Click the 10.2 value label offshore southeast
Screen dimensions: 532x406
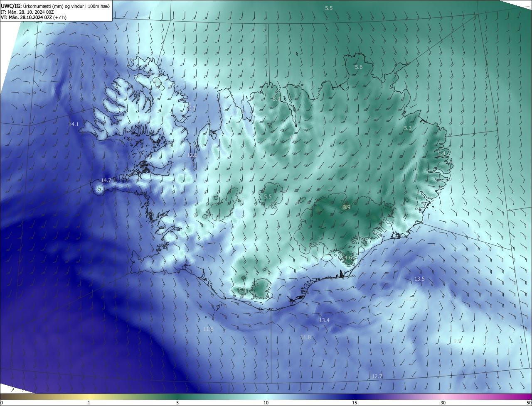coord(410,298)
